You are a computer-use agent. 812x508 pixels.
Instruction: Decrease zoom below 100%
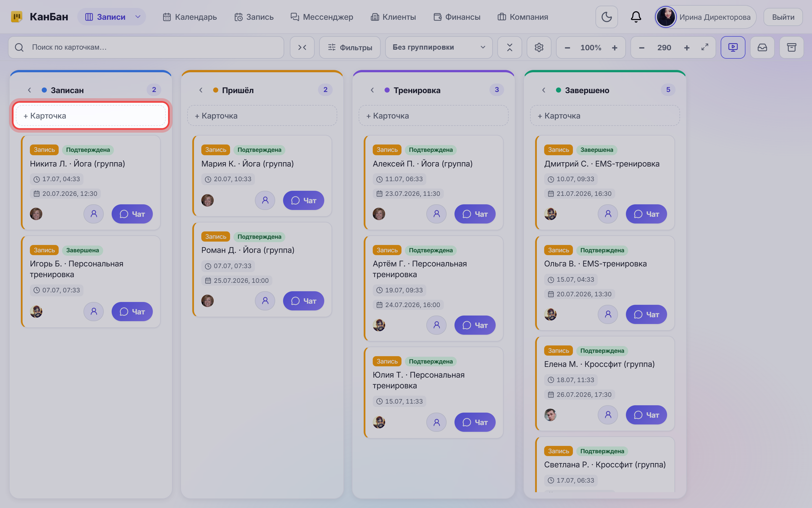pos(567,48)
